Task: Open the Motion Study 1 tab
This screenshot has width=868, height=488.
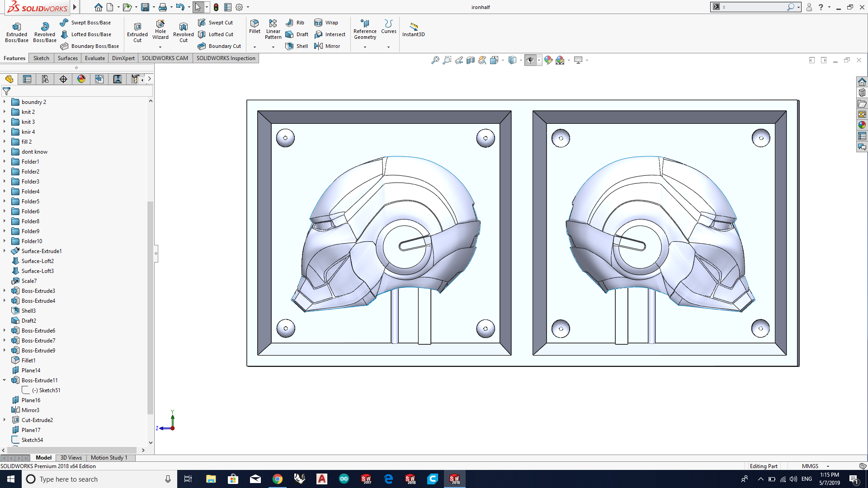Action: [109, 458]
